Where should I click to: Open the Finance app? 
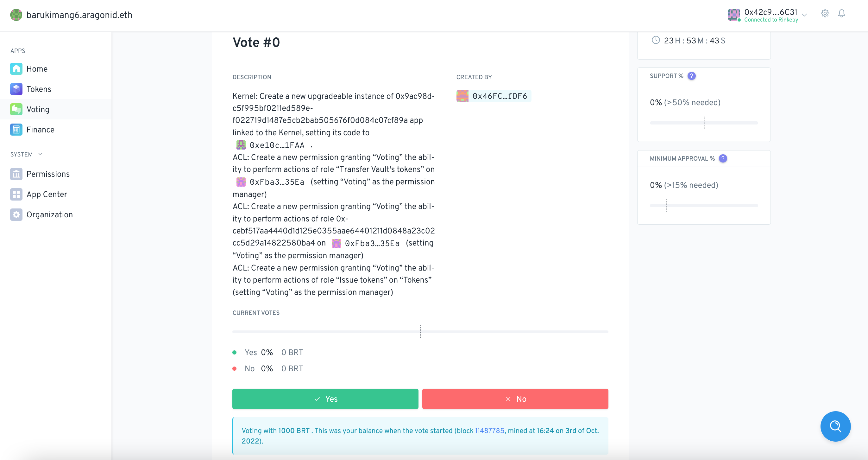coord(40,130)
